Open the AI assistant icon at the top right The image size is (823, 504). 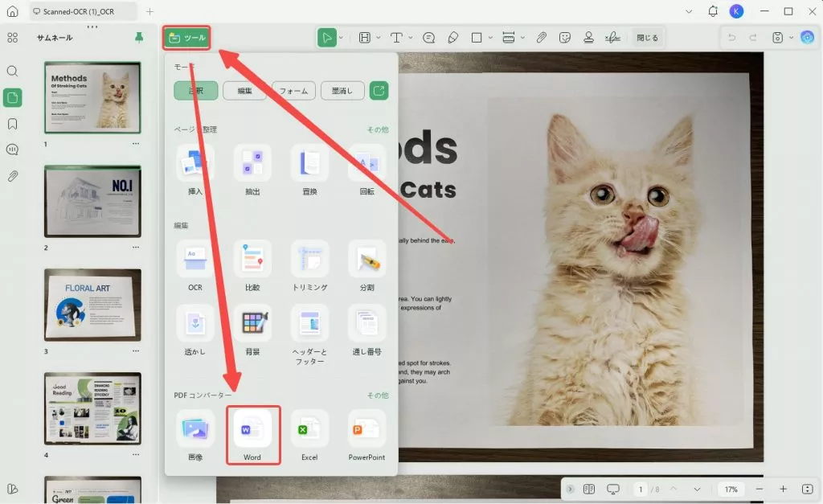pyautogui.click(x=807, y=37)
